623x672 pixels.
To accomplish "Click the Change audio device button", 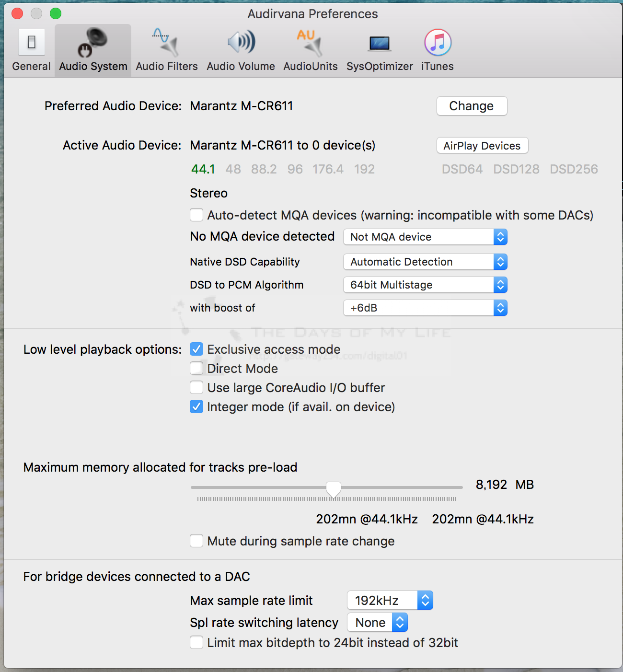I will (472, 106).
